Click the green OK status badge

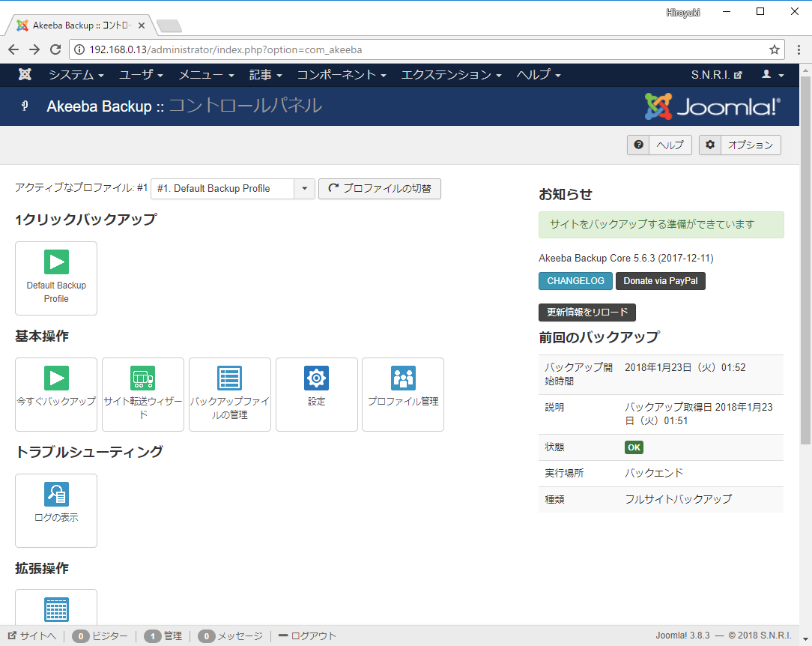pos(634,447)
